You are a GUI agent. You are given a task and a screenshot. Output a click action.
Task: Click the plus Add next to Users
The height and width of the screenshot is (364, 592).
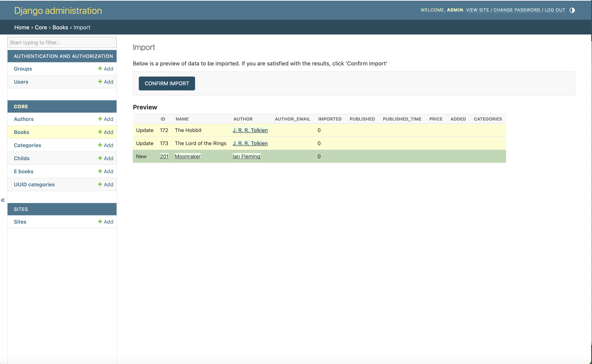pos(105,82)
